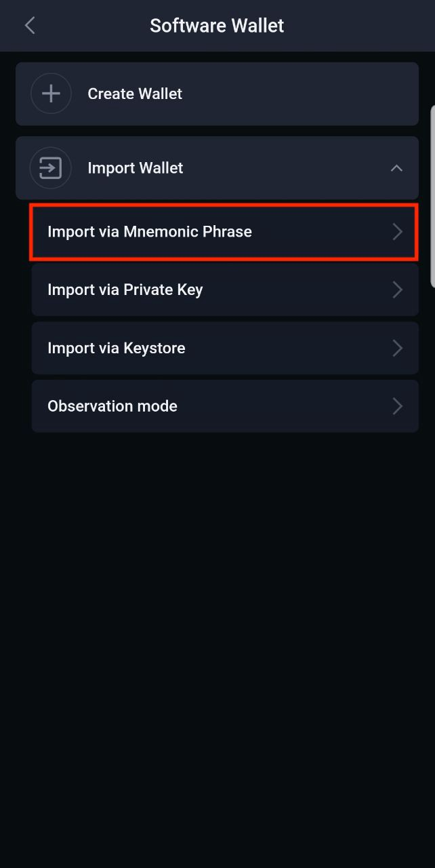
Task: Tap the plus icon for Create Wallet
Action: tap(51, 94)
